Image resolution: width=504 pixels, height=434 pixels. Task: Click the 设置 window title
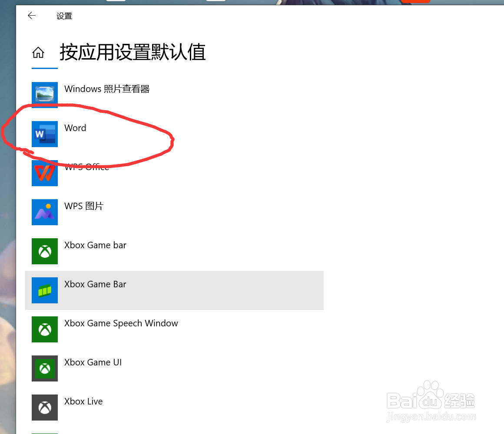64,16
